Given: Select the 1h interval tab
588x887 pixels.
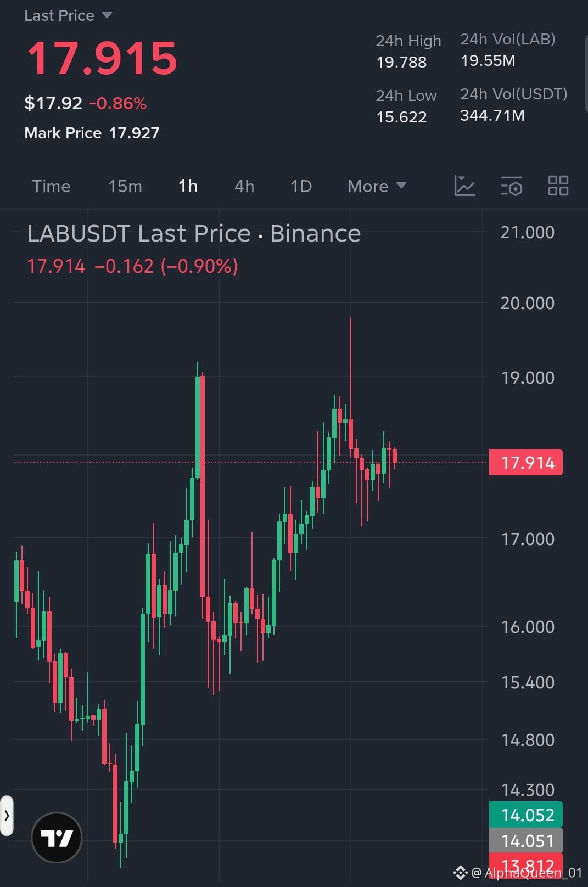Looking at the screenshot, I should pos(188,186).
